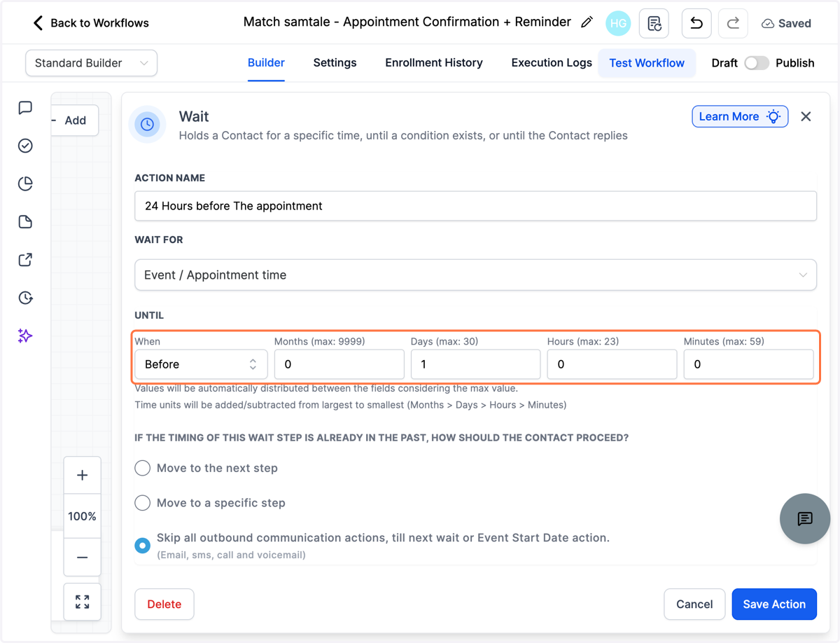Image resolution: width=840 pixels, height=643 pixels.
Task: Open the Standard Builder dropdown
Action: [91, 63]
